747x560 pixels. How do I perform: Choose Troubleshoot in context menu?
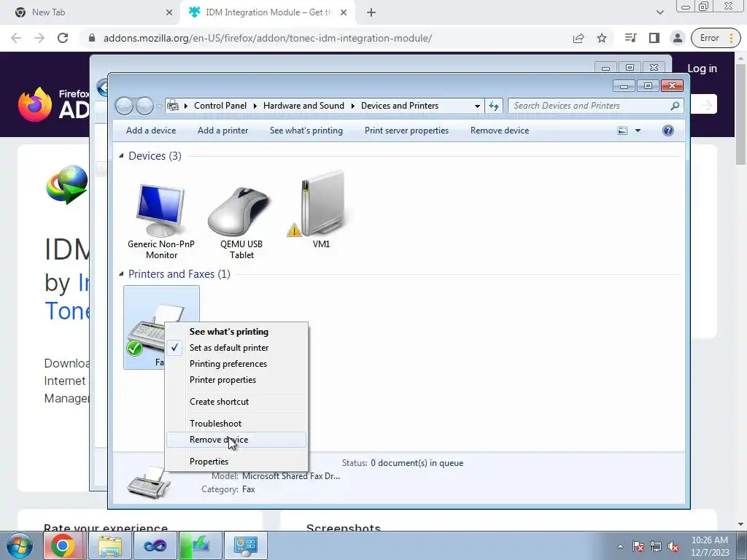coord(236,424)
